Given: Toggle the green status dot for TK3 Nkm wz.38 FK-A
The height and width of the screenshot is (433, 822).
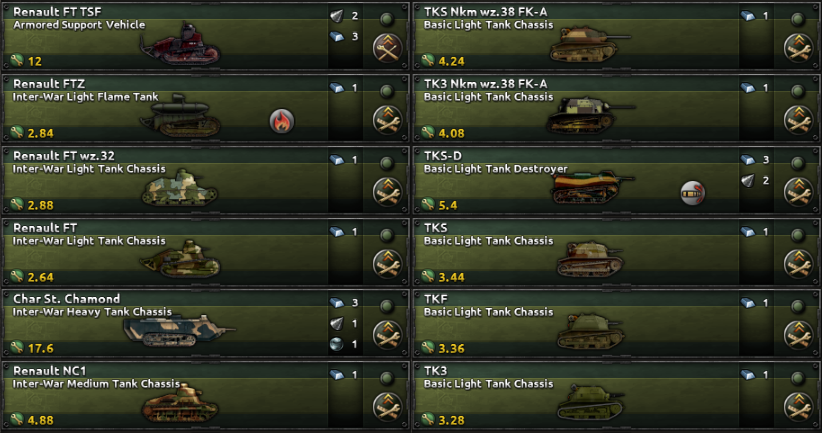Looking at the screenshot, I should (798, 92).
